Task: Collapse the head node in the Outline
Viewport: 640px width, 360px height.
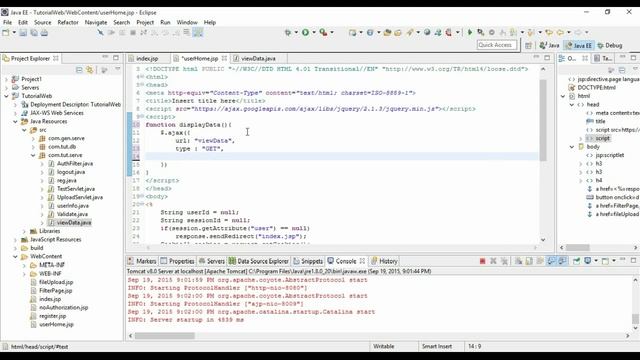Action: click(572, 104)
